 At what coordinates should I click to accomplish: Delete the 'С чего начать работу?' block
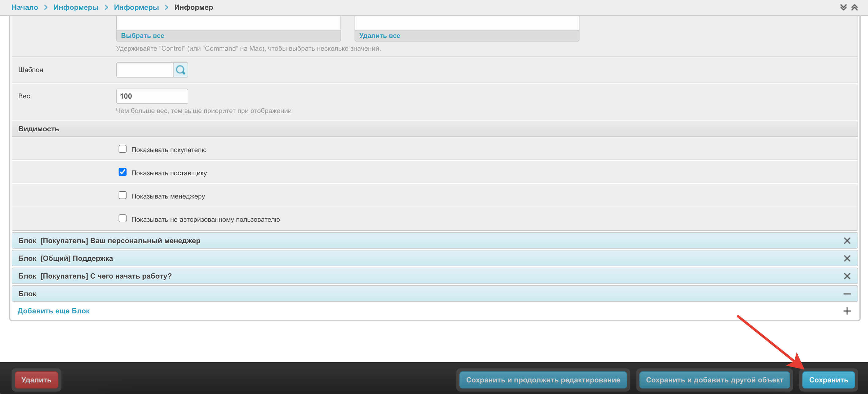[847, 276]
